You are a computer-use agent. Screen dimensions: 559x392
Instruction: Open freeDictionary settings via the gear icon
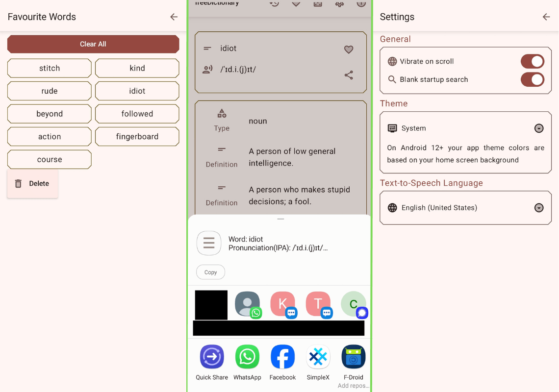(340, 4)
